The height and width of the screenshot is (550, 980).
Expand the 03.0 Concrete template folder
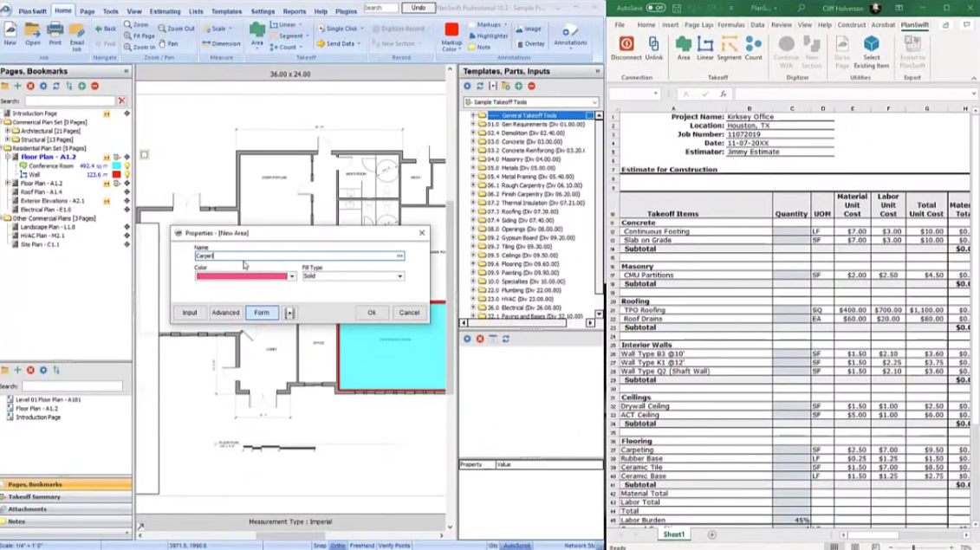click(x=473, y=142)
